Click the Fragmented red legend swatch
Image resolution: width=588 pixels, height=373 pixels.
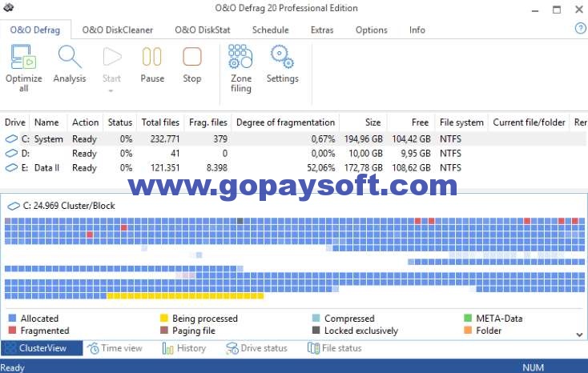click(12, 331)
